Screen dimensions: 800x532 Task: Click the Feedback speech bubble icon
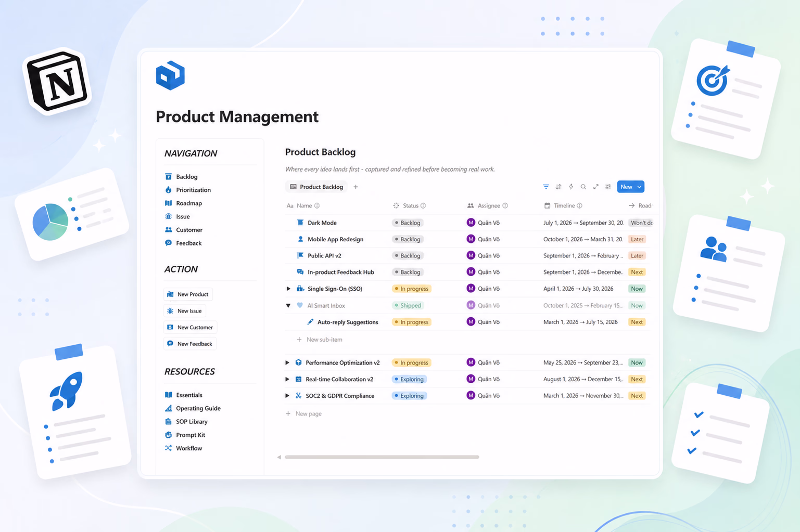coord(168,243)
